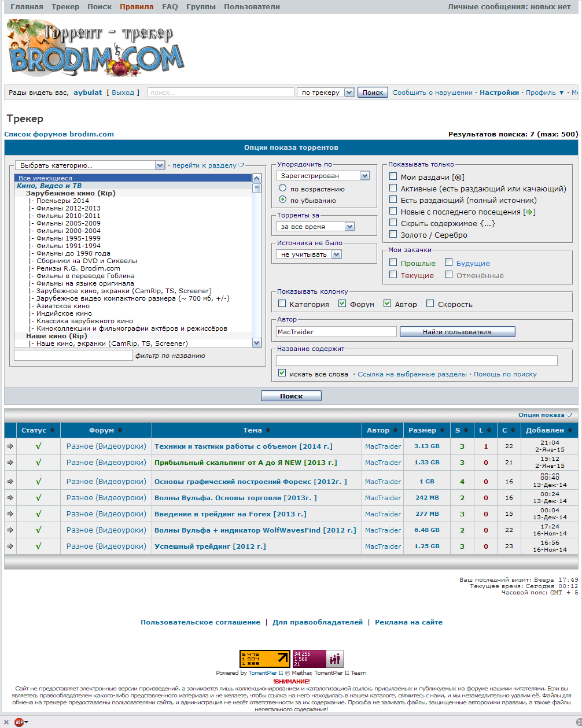Image resolution: width=582 pixels, height=728 pixels.
Task: Click the purple visitors counter badge
Action: click(318, 659)
